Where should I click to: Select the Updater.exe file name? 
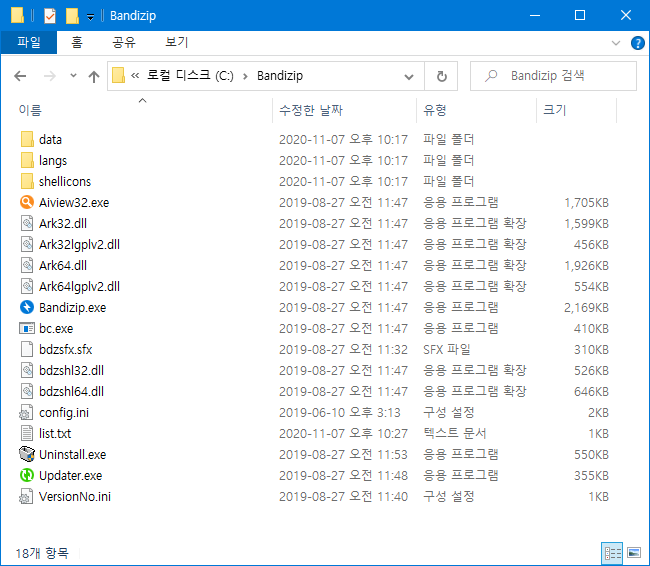[x=70, y=476]
